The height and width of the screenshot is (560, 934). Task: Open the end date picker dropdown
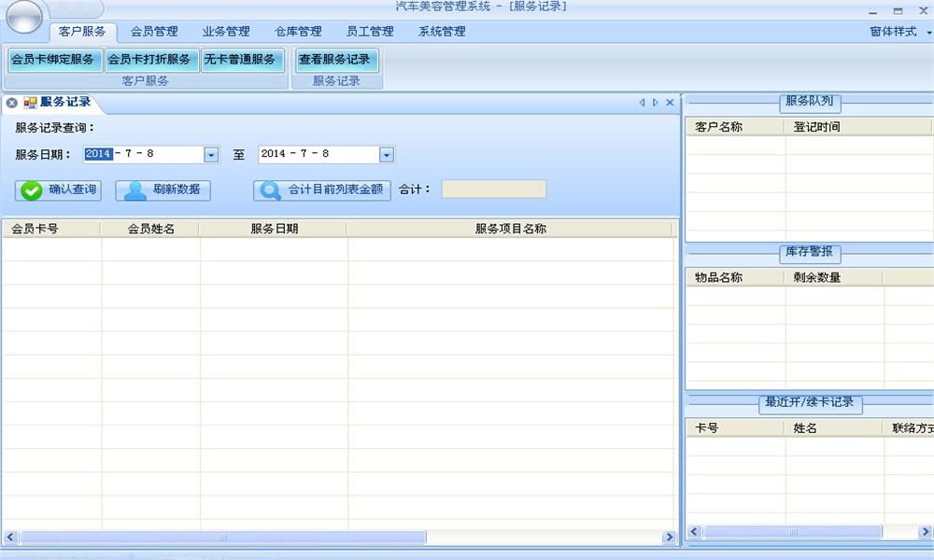(x=387, y=155)
